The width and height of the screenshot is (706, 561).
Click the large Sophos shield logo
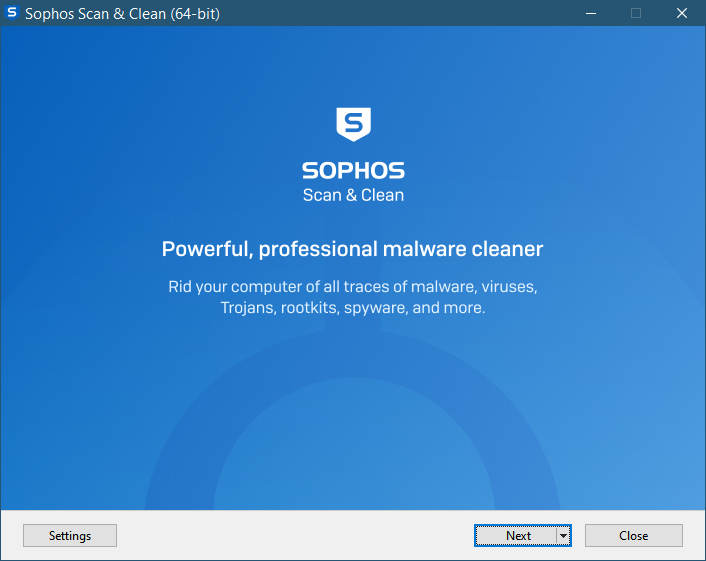click(353, 124)
